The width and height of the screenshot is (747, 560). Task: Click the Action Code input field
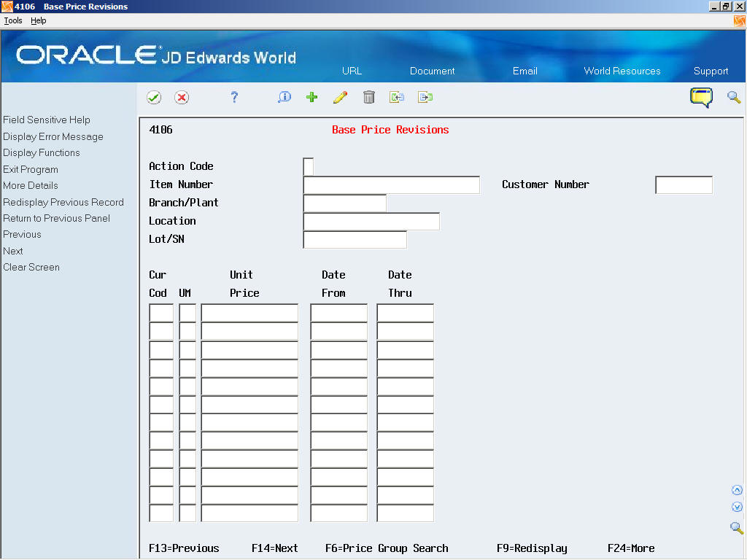tap(309, 167)
